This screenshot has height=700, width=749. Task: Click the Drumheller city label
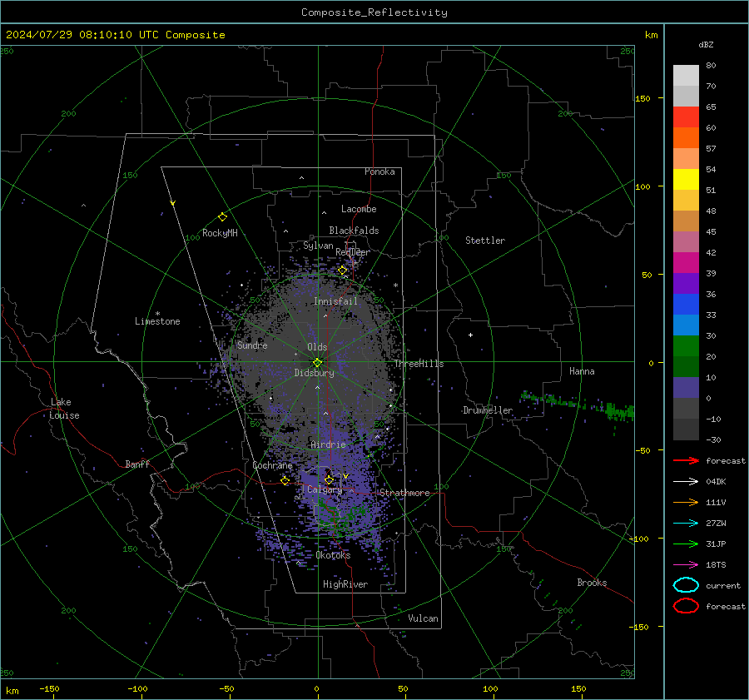488,410
